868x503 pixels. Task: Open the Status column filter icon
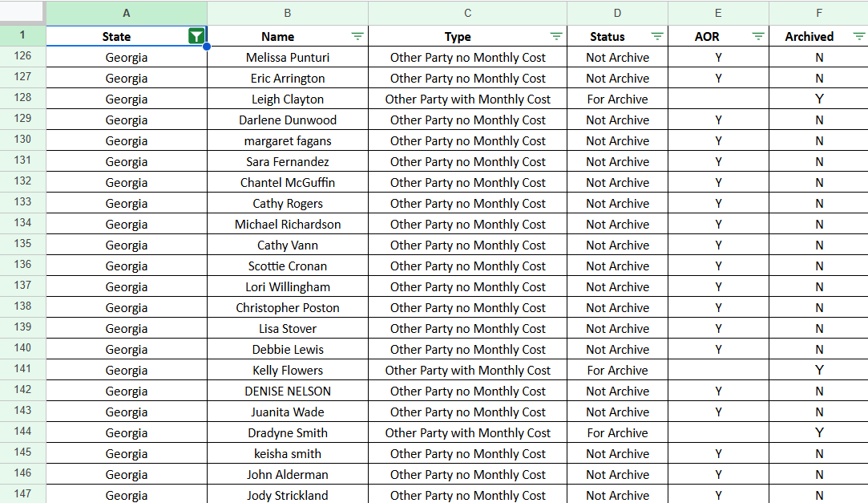[x=657, y=37]
